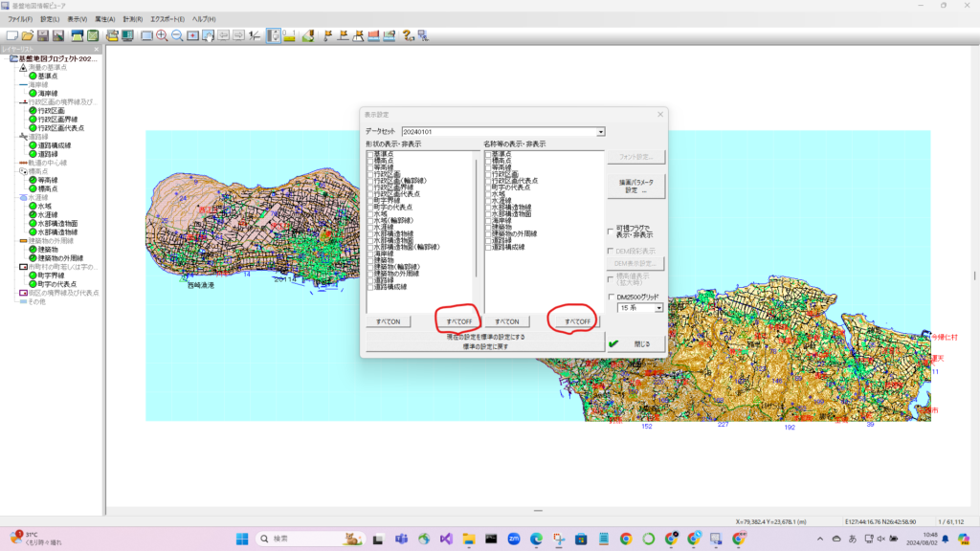Click the help question mark toolbar icon
Screen dimensions: 980x551
408,35
